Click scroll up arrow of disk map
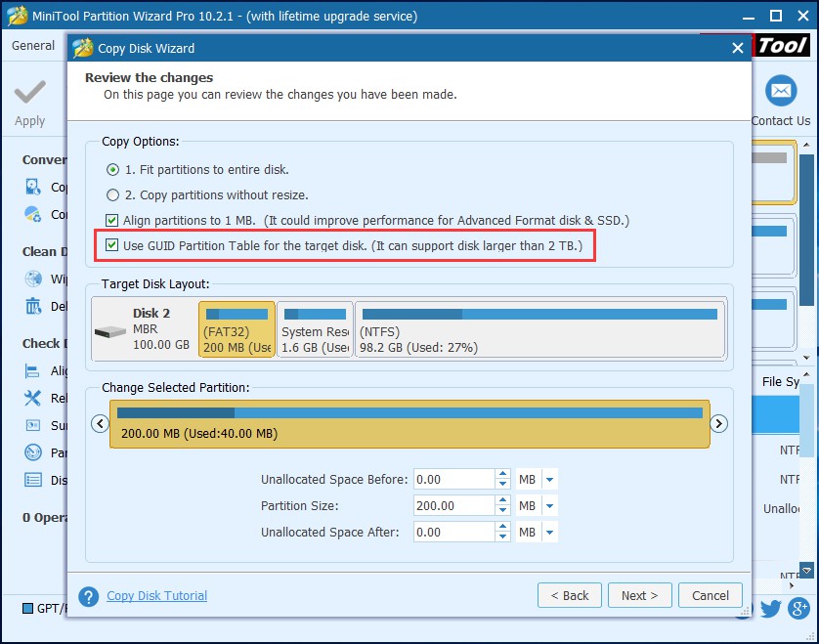The image size is (819, 644). pos(806,145)
